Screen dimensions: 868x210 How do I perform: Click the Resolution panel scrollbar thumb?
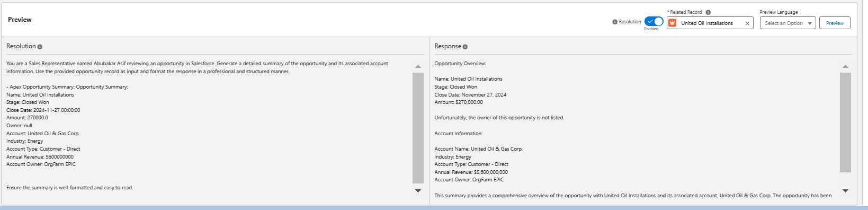pos(418,128)
